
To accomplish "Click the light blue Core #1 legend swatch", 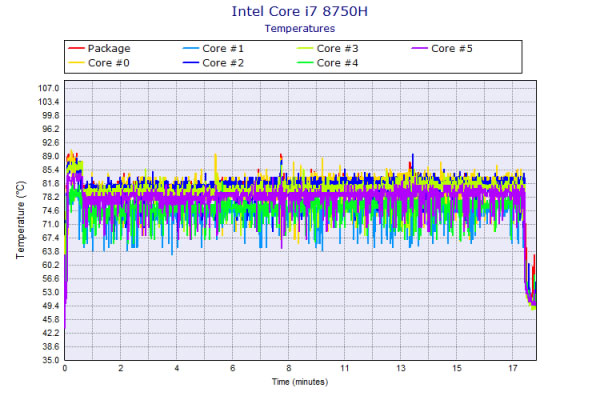I will 191,49.
